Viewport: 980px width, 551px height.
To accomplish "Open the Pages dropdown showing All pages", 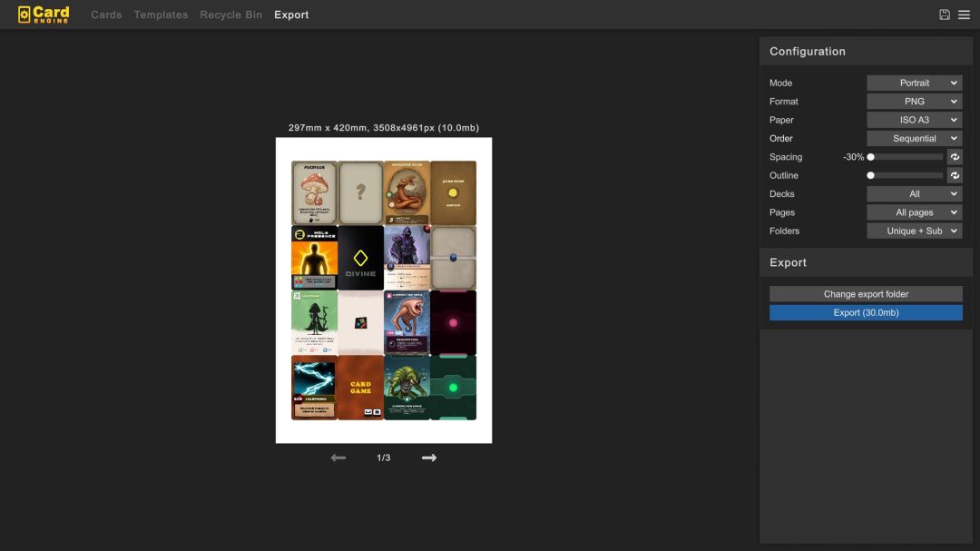I will [914, 212].
